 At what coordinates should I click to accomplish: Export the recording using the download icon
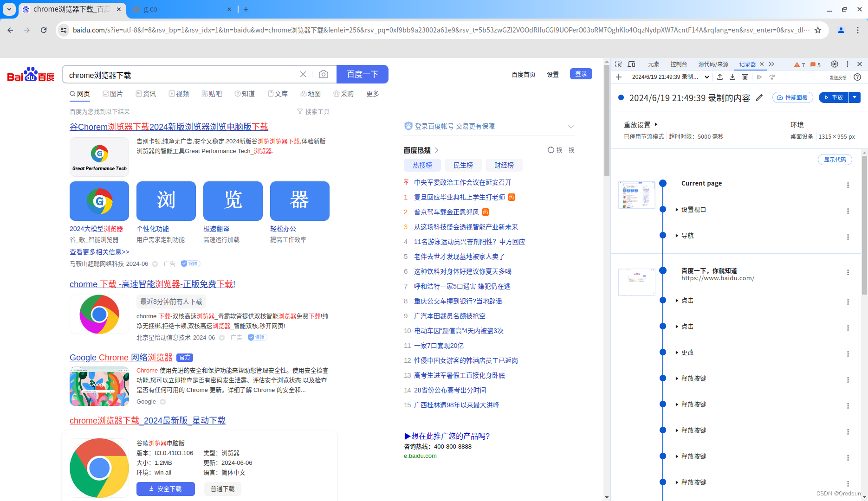tap(732, 77)
